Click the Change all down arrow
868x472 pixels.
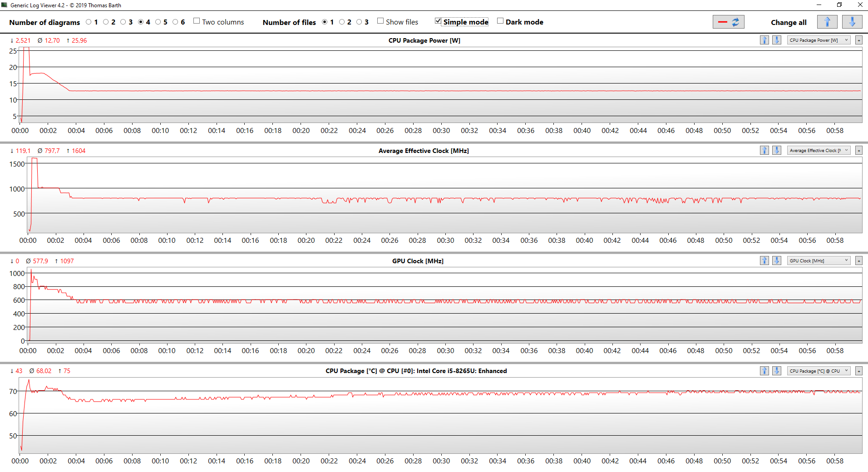pos(852,22)
